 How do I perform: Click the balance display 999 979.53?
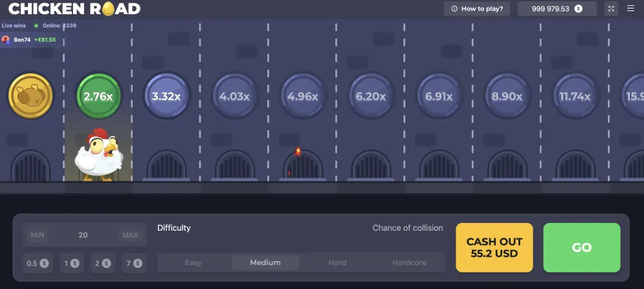tap(557, 8)
